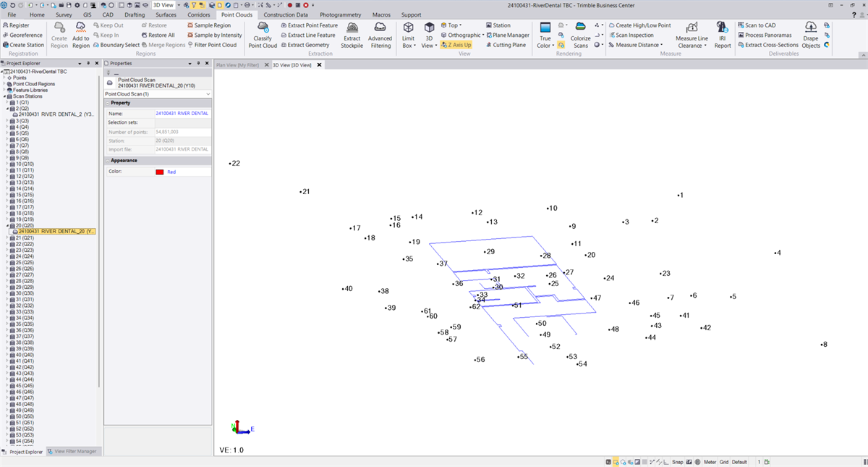Open the Extract Stockpile tool
Screen dimensions: 868x467
pyautogui.click(x=352, y=35)
